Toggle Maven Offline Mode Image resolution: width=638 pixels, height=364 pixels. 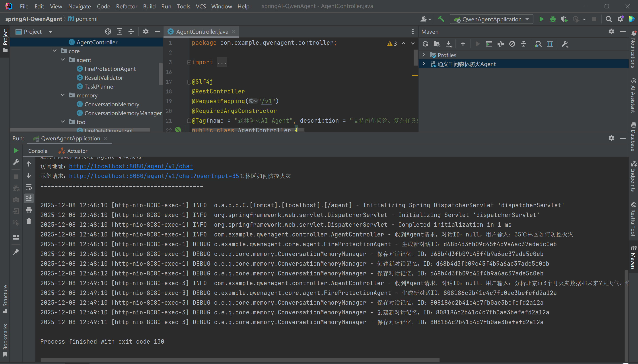[500, 44]
